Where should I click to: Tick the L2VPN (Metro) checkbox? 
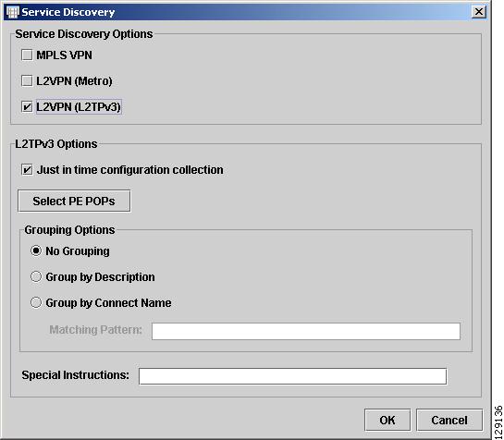point(27,80)
